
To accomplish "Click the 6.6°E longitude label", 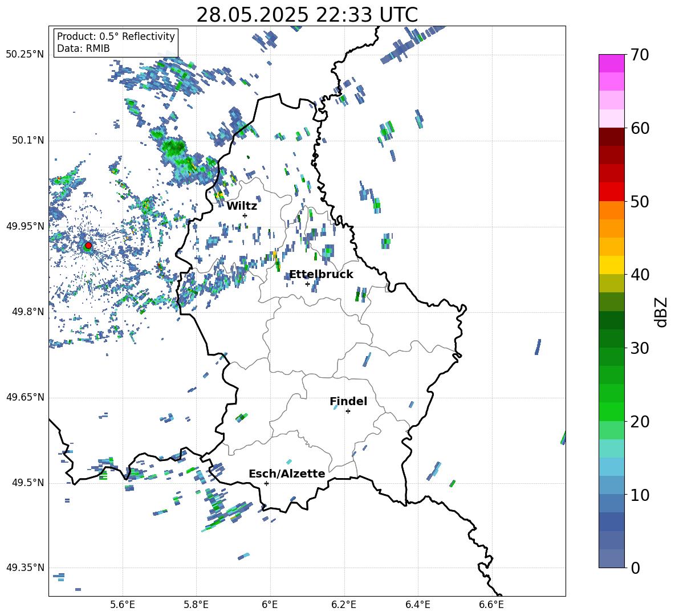I will 491,605.
